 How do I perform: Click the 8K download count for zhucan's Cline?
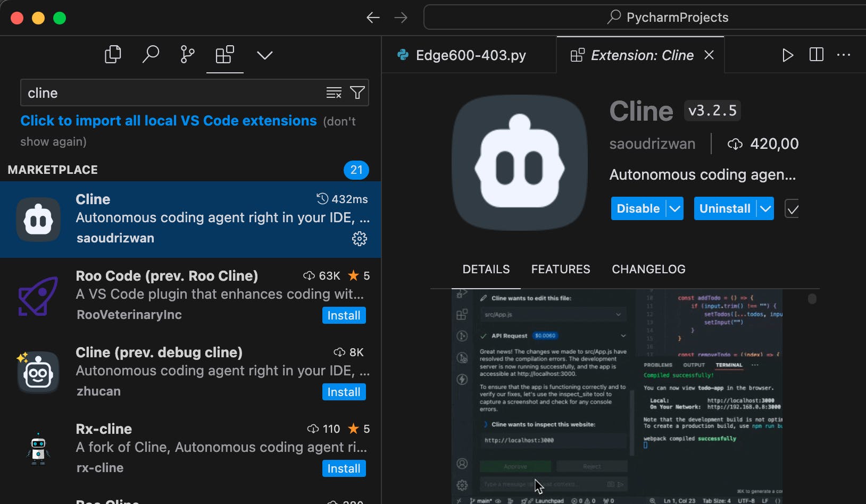tap(348, 352)
